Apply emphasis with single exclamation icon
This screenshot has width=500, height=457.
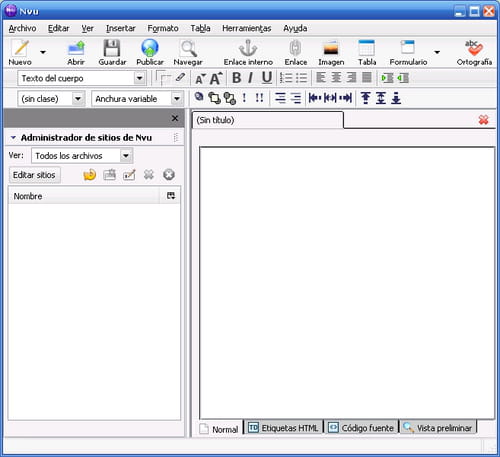(x=244, y=98)
